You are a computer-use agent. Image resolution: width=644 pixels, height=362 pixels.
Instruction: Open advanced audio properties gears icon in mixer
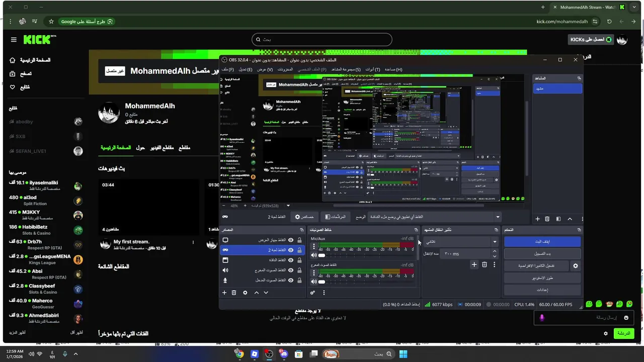click(x=312, y=293)
